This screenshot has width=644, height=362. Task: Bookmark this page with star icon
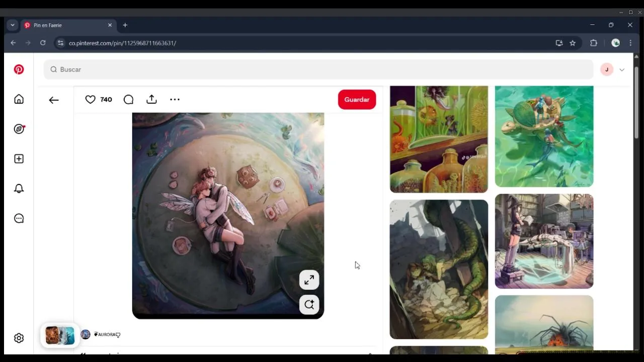(x=573, y=43)
